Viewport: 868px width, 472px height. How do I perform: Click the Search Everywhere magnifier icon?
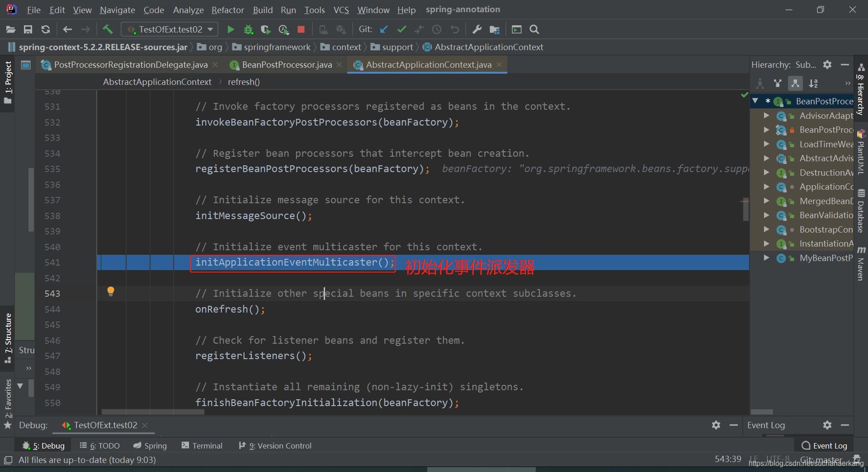[534, 29]
